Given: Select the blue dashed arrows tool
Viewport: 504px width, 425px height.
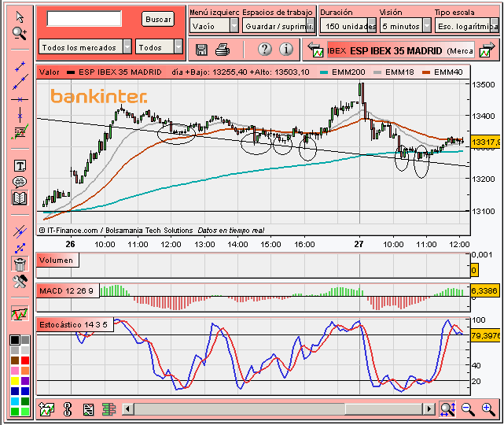Looking at the screenshot, I should point(20,248).
